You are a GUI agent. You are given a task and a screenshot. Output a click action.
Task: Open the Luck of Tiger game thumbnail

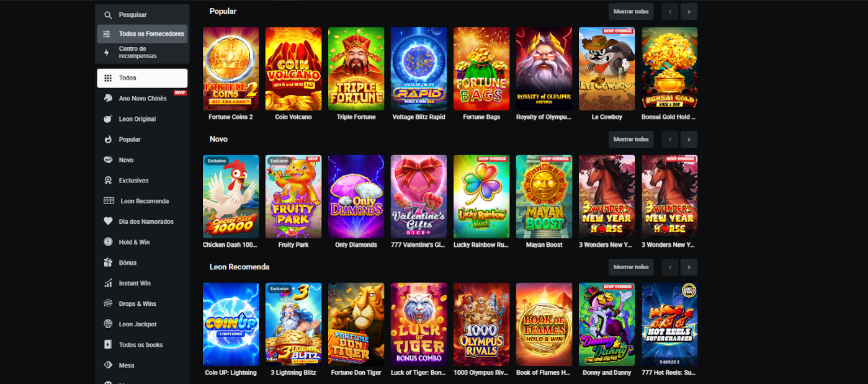point(419,324)
